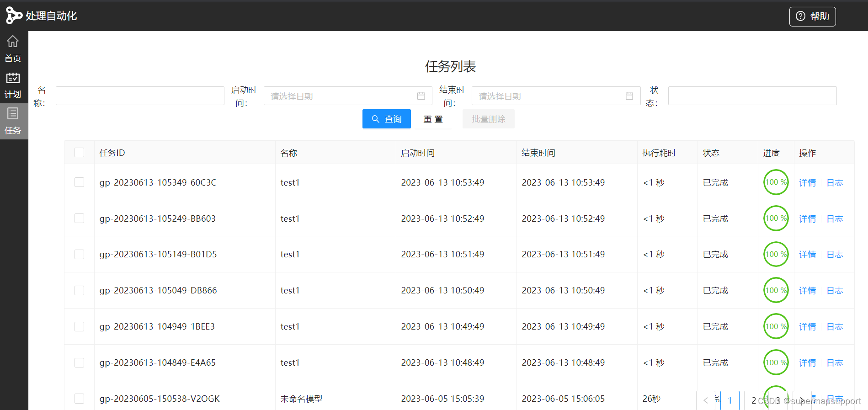868x410 pixels.
Task: Focus the 名称 filter input field
Action: (x=140, y=96)
